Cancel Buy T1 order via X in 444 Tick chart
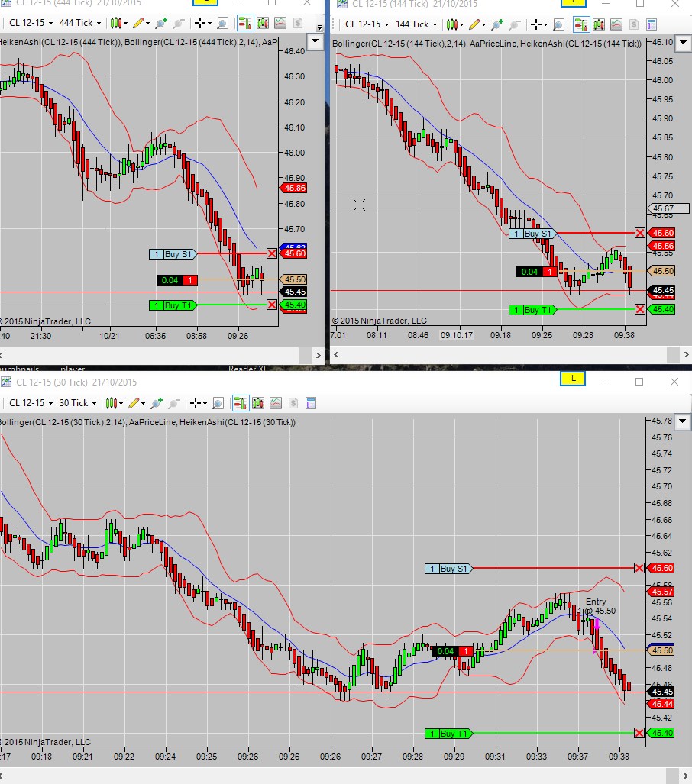This screenshot has height=784, width=692. click(272, 305)
